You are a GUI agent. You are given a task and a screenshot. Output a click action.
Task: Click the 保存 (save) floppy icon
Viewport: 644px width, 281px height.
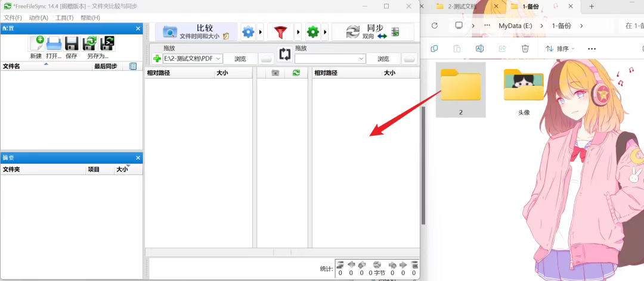point(72,43)
